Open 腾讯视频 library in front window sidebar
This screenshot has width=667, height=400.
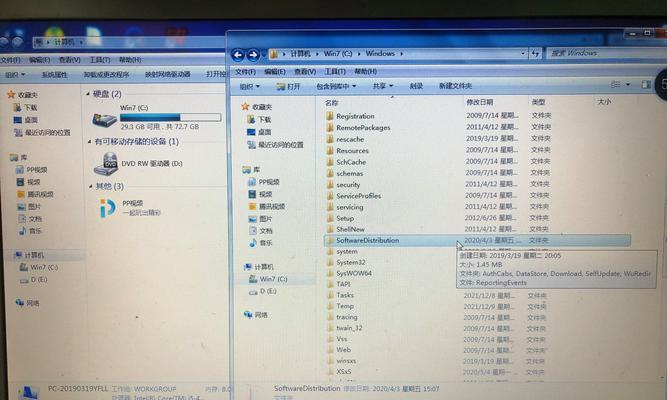[272, 206]
